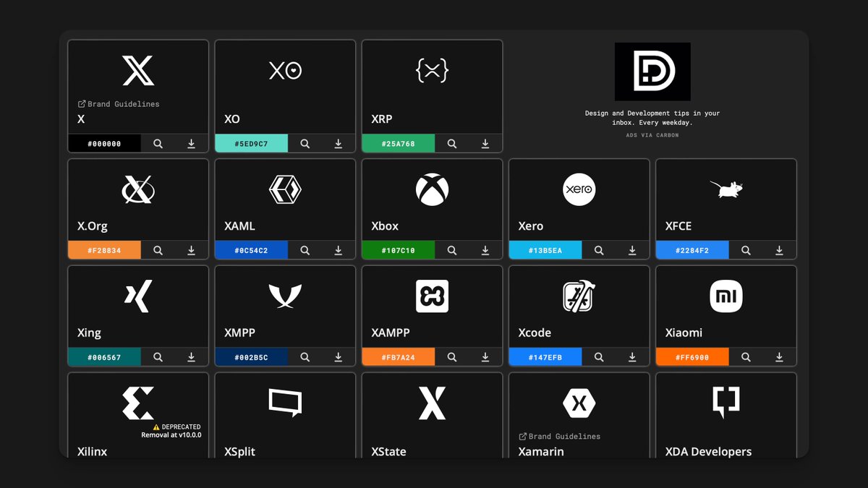Copy the #002B5C XMPP color
The image size is (868, 488).
251,358
